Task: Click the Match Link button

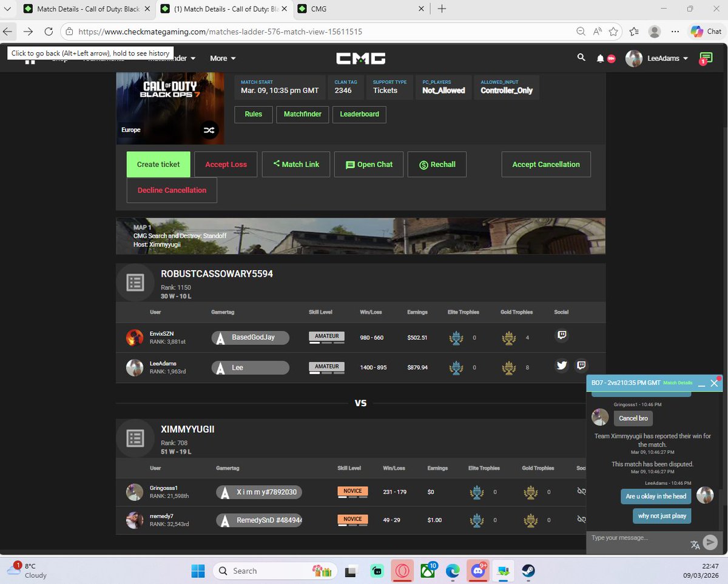Action: 296,165
